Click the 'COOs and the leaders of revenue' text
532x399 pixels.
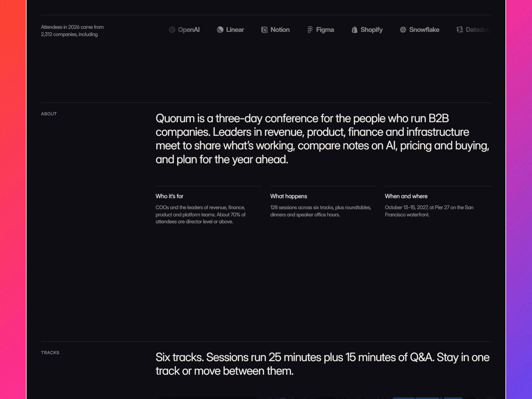coord(201,215)
